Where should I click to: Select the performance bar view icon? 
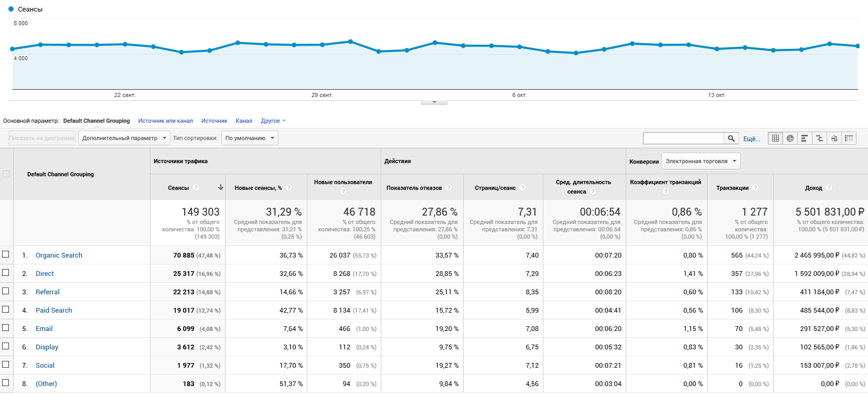805,138
